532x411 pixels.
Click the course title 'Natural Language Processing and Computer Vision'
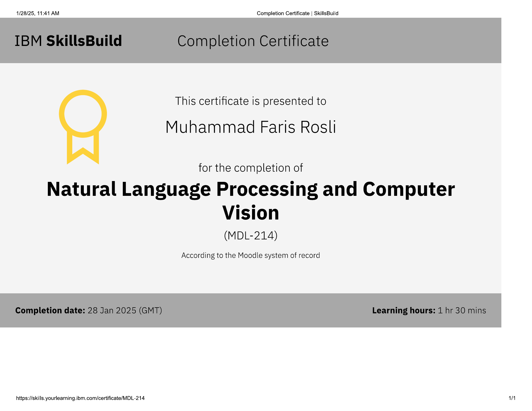251,201
